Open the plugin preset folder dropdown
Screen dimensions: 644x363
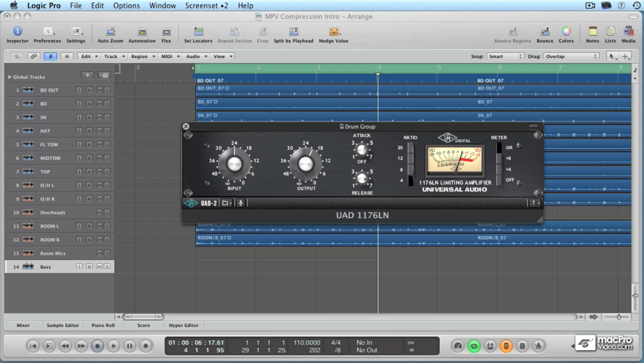click(227, 202)
